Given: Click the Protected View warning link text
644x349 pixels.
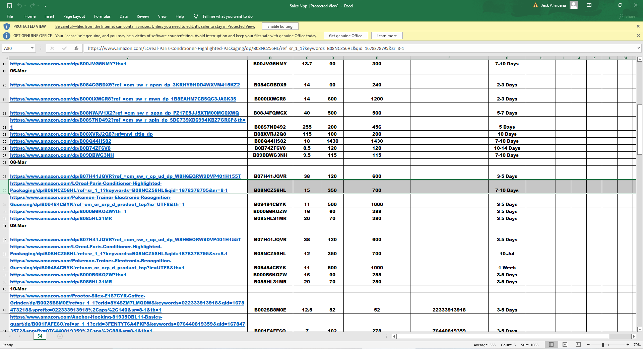Looking at the screenshot, I should click(x=155, y=26).
